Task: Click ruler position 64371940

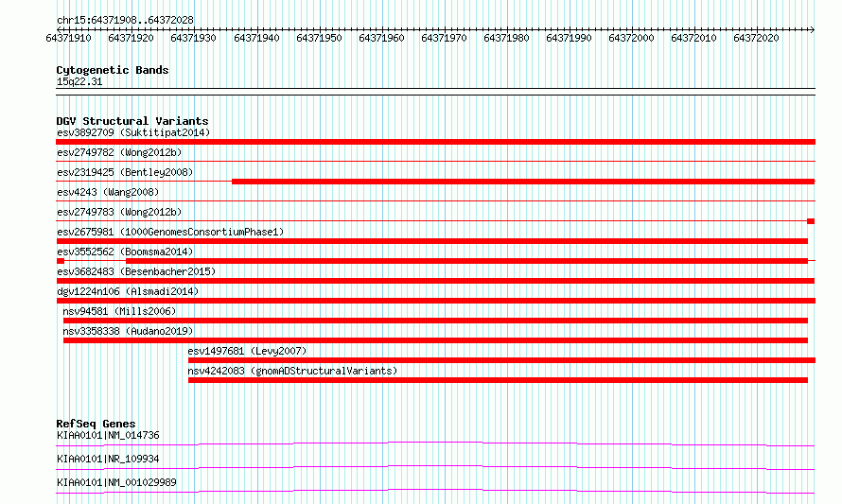Action: point(256,38)
